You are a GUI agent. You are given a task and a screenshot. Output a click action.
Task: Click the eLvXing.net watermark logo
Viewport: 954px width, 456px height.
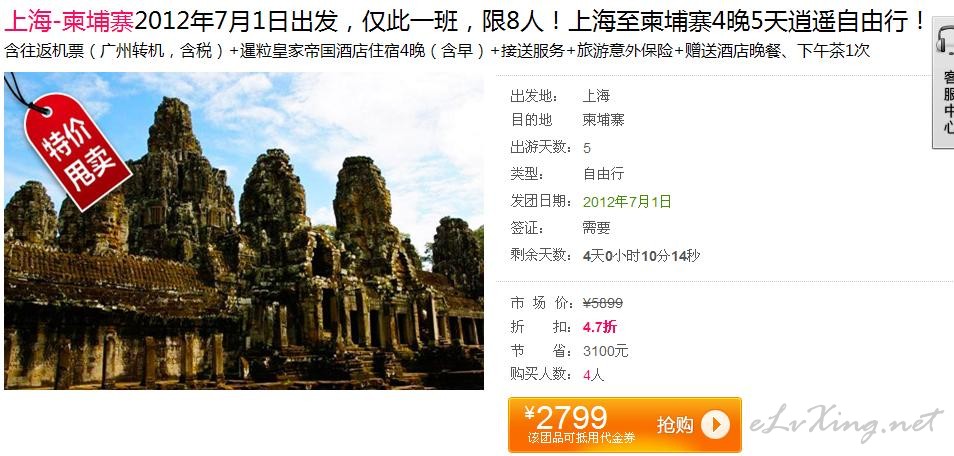844,422
